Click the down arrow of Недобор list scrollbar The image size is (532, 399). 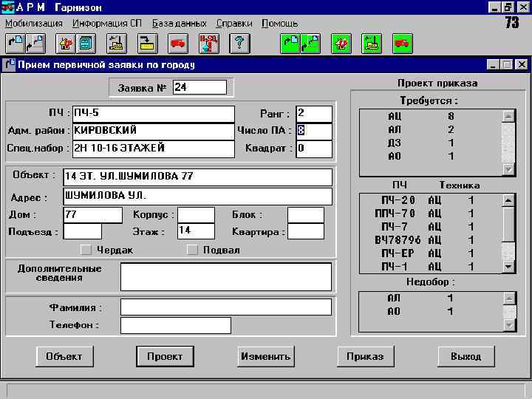pos(509,325)
